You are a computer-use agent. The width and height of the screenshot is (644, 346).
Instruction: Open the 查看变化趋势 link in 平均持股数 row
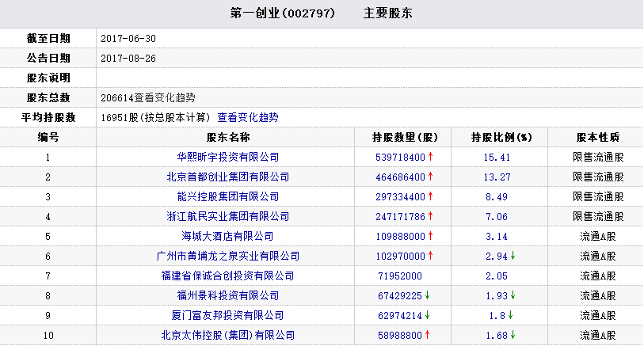coord(248,118)
